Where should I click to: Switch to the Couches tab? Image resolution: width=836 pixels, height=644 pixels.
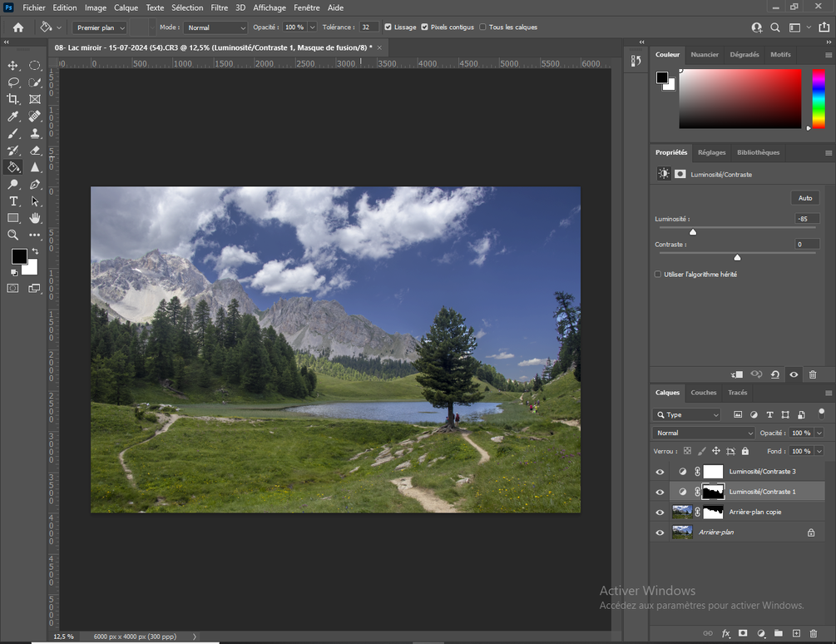pos(703,393)
